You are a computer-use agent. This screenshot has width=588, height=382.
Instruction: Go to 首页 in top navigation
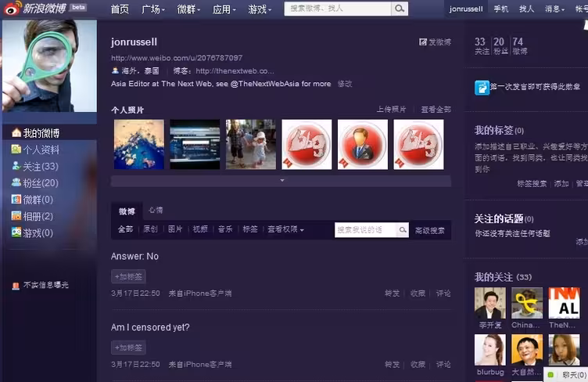(120, 9)
